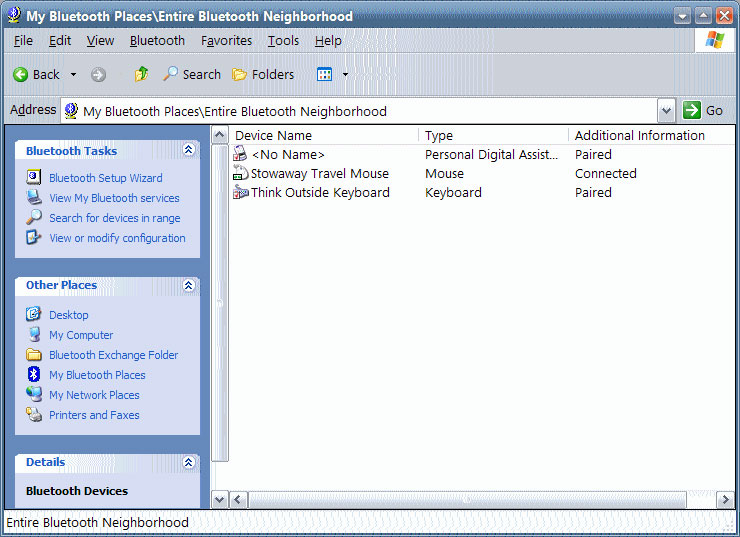Open the Favorites menu
Viewport: 740px width, 537px height.
[227, 41]
